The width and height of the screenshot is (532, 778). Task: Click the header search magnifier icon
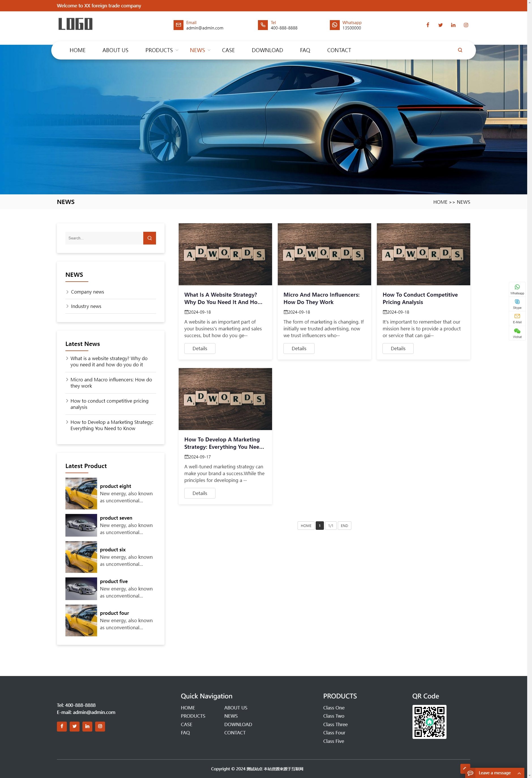tap(460, 50)
